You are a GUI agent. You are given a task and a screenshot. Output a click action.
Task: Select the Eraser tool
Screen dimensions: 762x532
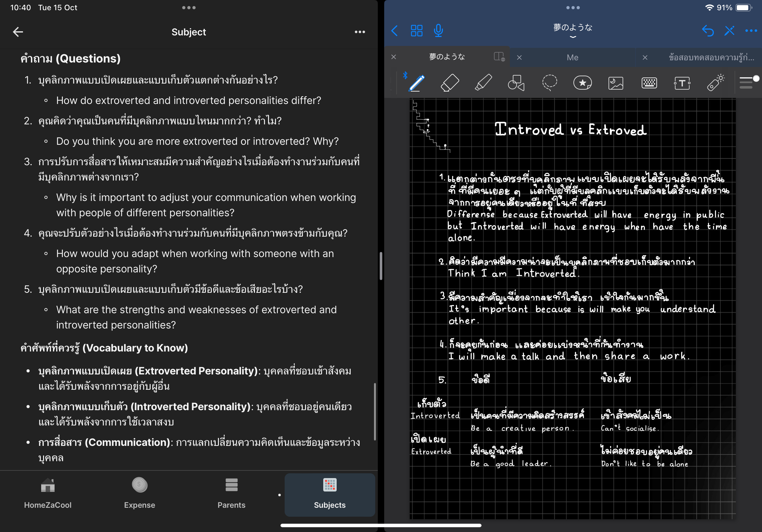450,83
